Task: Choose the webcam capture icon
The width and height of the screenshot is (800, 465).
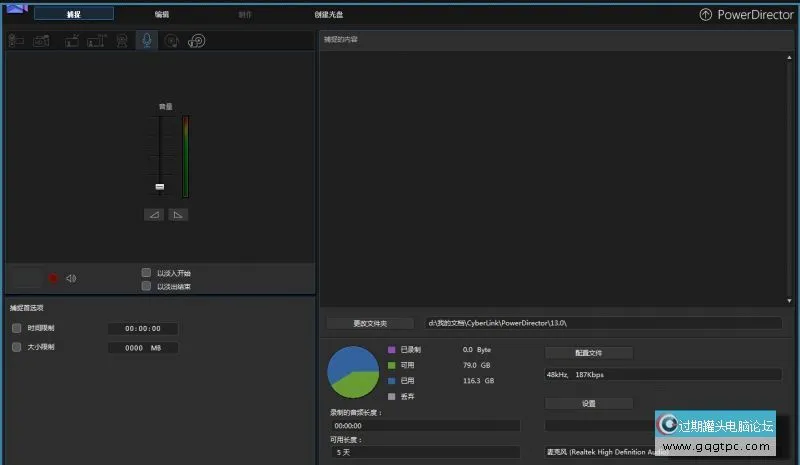Action: (122, 41)
